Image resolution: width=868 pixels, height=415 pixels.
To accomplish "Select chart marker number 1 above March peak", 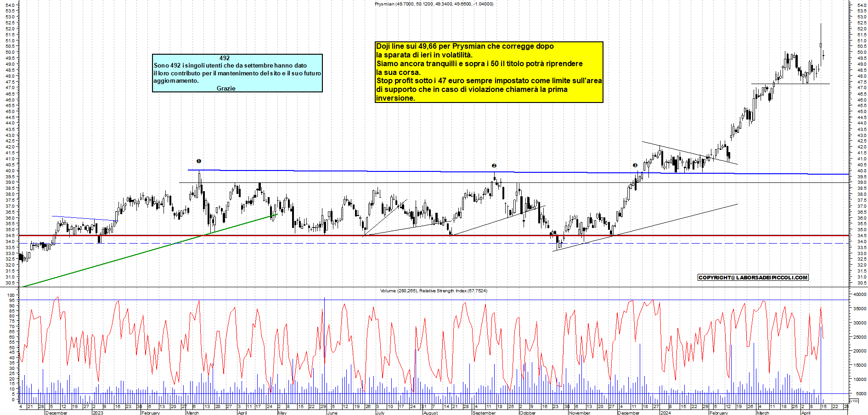I will point(199,161).
